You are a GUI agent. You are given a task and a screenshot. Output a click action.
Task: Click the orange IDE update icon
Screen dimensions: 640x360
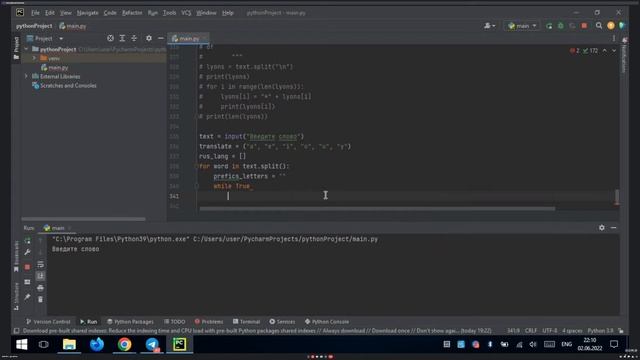(611, 26)
